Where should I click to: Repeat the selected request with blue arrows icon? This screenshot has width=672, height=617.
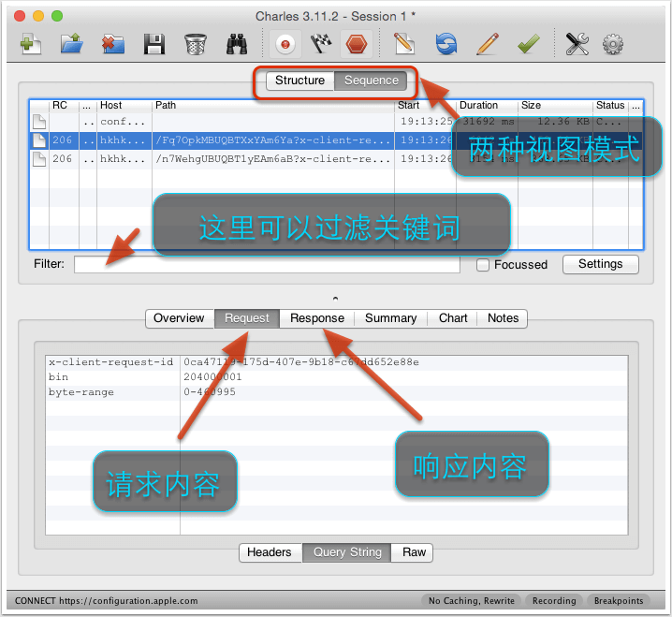pyautogui.click(x=446, y=44)
